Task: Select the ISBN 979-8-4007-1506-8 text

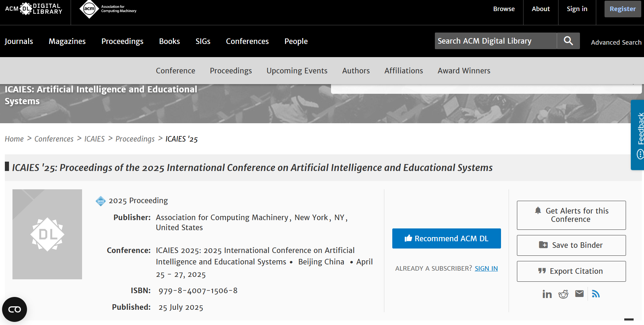Action: [x=198, y=291]
